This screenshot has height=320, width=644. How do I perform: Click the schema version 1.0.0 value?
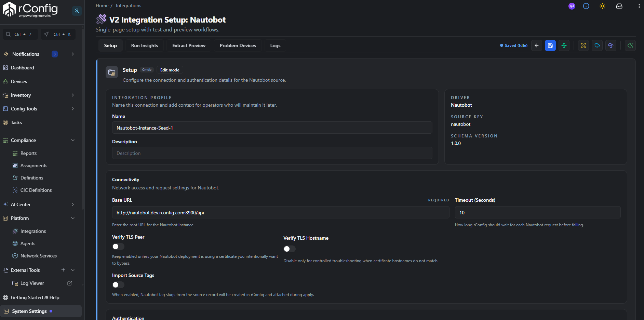(x=456, y=143)
